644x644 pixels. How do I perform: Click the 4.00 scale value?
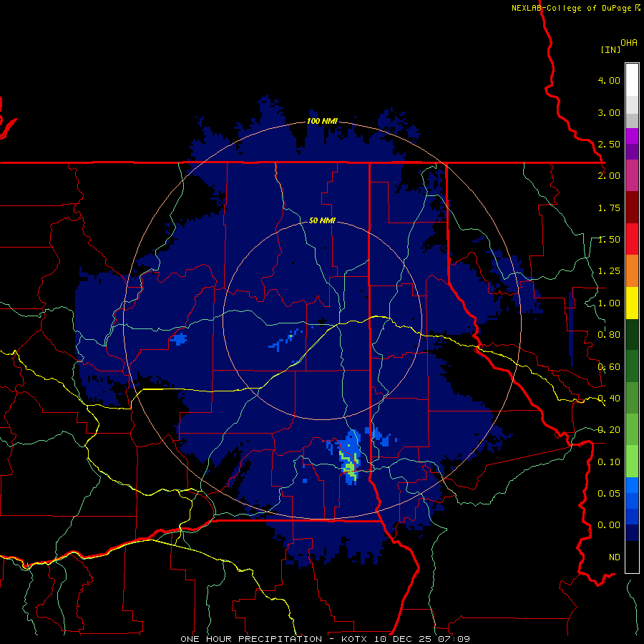[609, 80]
